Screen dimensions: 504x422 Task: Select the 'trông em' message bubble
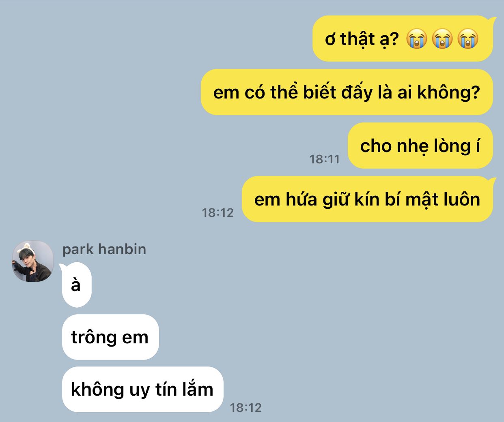[110, 337]
